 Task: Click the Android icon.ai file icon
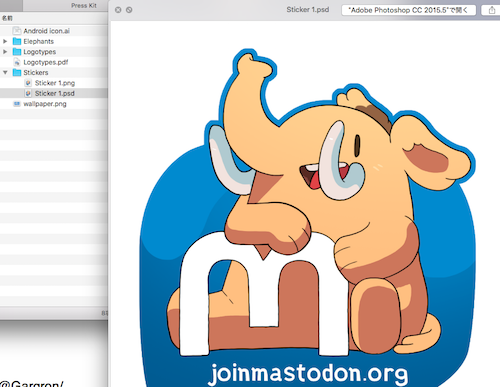[17, 31]
